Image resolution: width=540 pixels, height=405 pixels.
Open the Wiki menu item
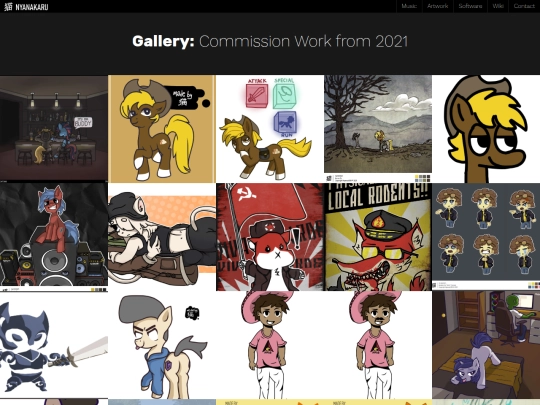point(498,6)
